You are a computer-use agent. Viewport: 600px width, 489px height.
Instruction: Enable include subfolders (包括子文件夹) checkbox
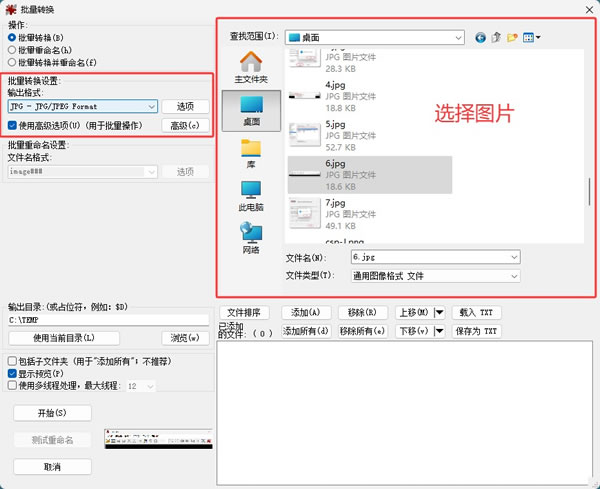pyautogui.click(x=12, y=361)
